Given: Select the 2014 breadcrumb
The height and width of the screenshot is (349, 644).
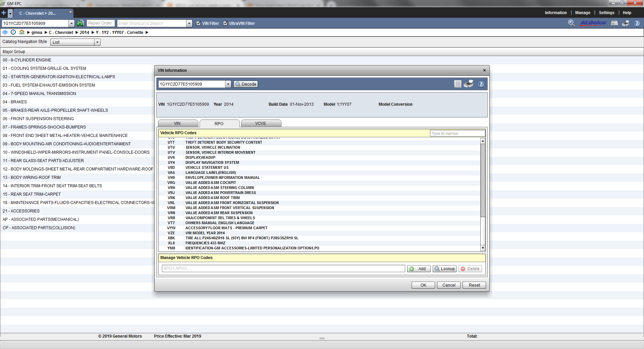Looking at the screenshot, I should pyautogui.click(x=85, y=33).
